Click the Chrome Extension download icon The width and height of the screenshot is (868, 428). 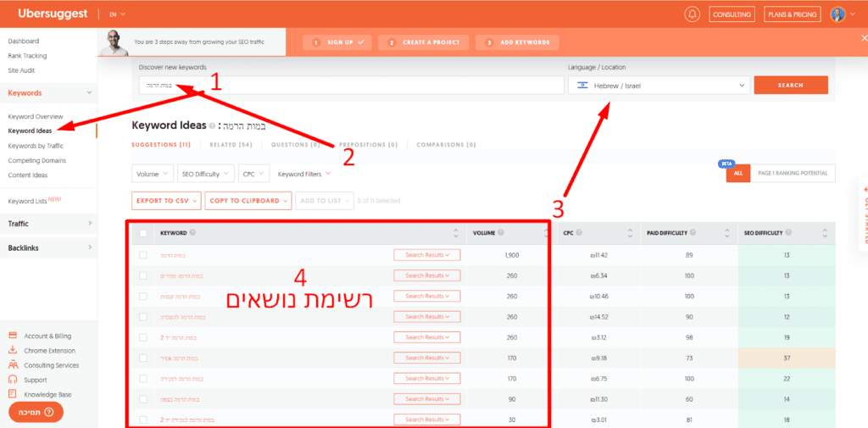[x=14, y=350]
